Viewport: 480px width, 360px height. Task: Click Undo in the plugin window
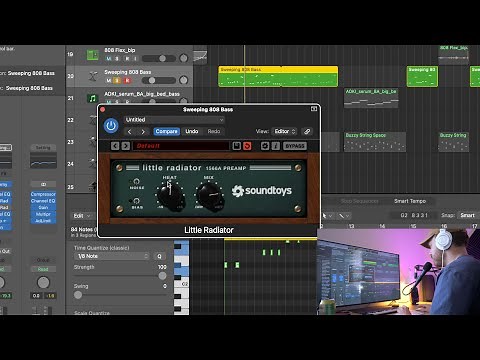[x=192, y=131]
